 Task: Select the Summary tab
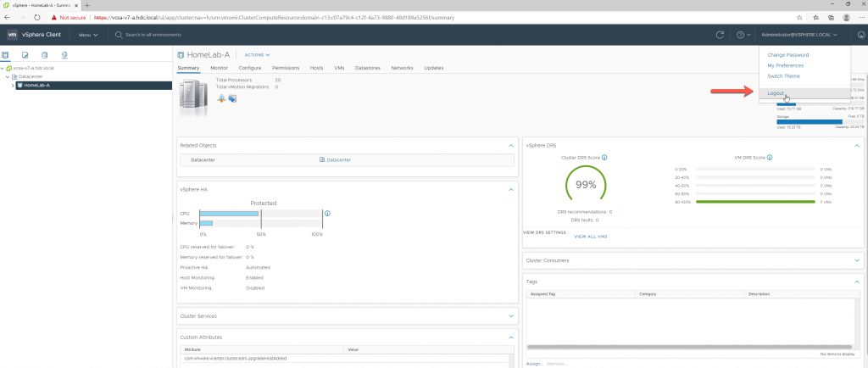coord(188,68)
